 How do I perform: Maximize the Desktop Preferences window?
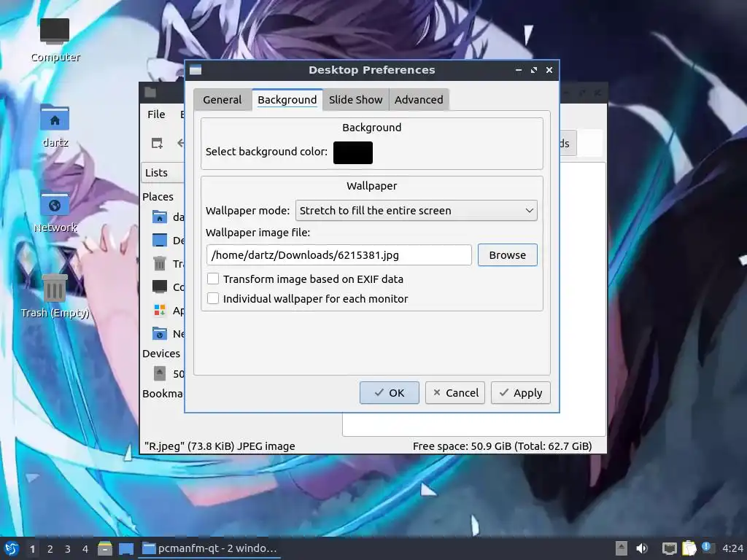pyautogui.click(x=534, y=70)
